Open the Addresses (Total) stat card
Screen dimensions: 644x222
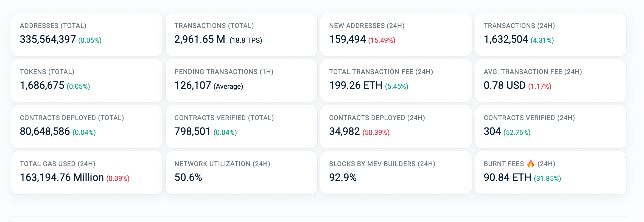(87, 35)
